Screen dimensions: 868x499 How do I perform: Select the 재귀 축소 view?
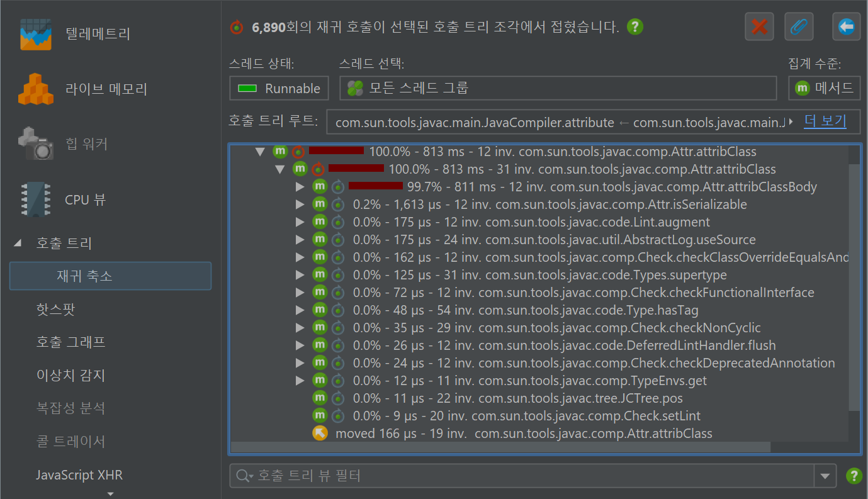(x=110, y=276)
